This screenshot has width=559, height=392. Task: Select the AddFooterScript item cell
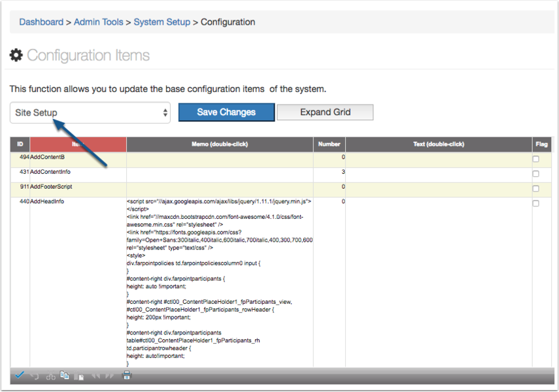coord(78,189)
